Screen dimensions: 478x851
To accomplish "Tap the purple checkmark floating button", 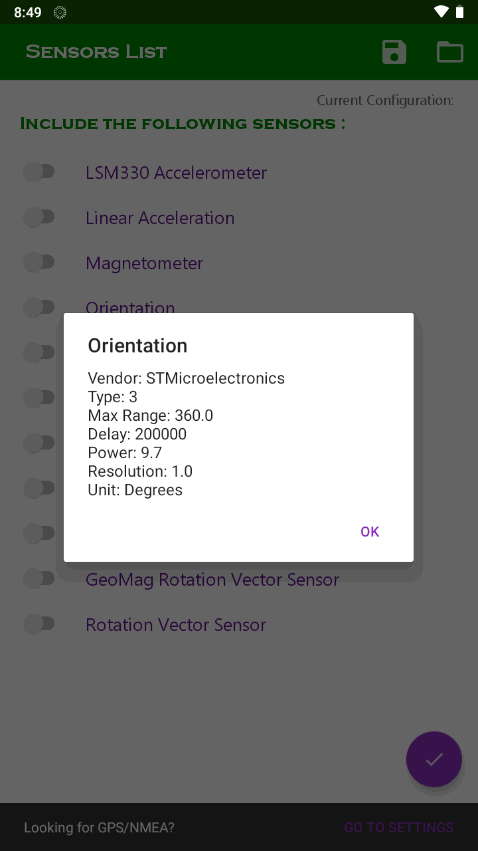I will point(434,759).
